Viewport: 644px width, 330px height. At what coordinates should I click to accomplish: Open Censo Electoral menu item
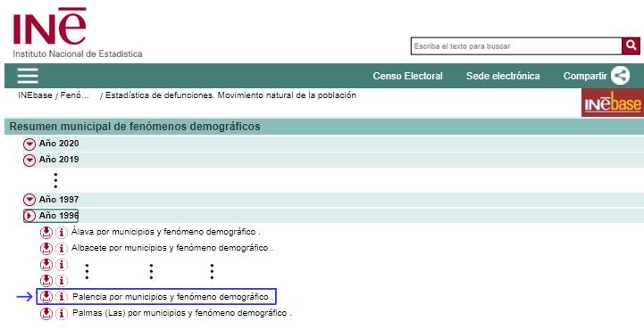coord(407,76)
